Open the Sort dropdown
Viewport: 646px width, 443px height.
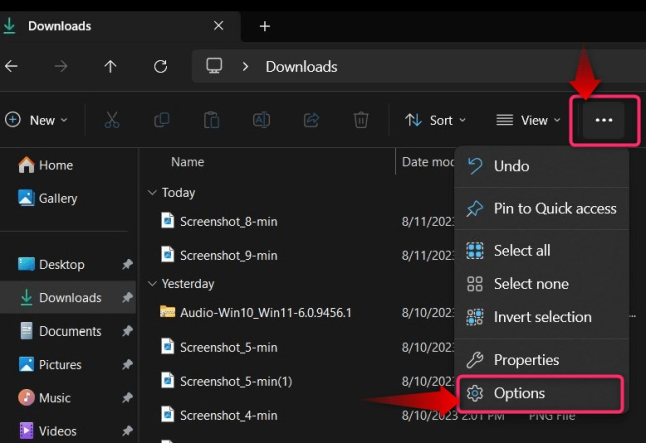click(x=435, y=120)
